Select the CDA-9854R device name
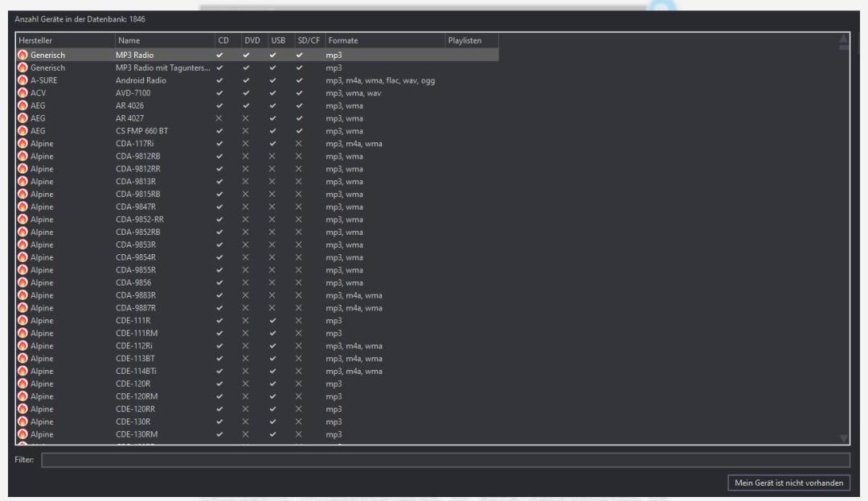Screen dimensions: 868x501 136,257
